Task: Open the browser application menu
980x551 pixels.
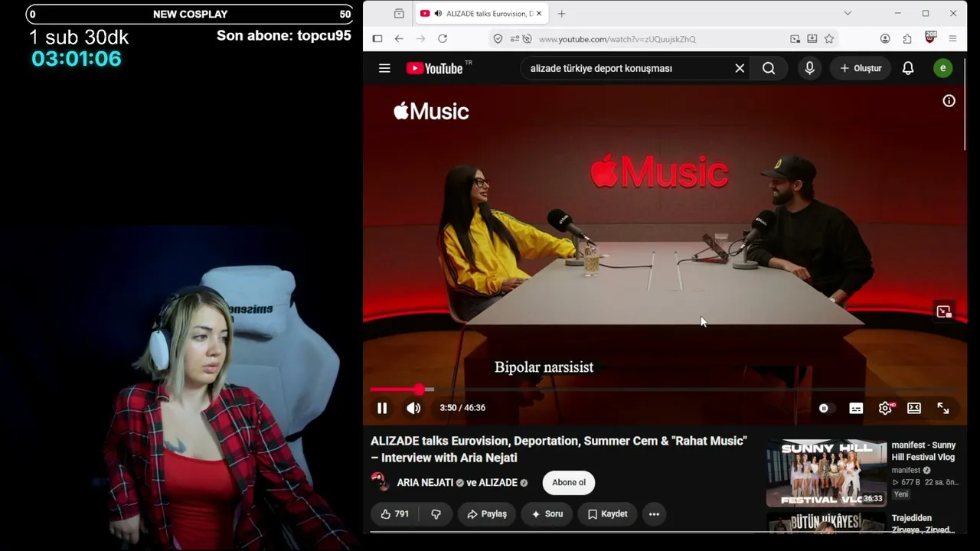Action: coord(953,39)
